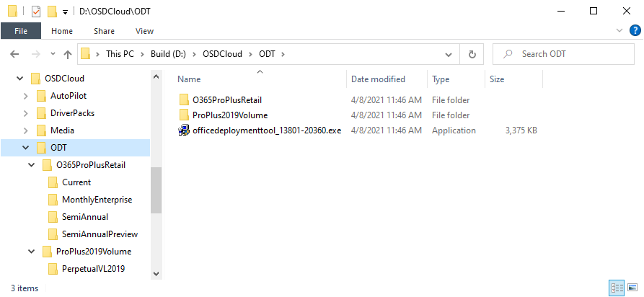Go back to the previous folder
This screenshot has width=644, height=297.
(x=14, y=54)
